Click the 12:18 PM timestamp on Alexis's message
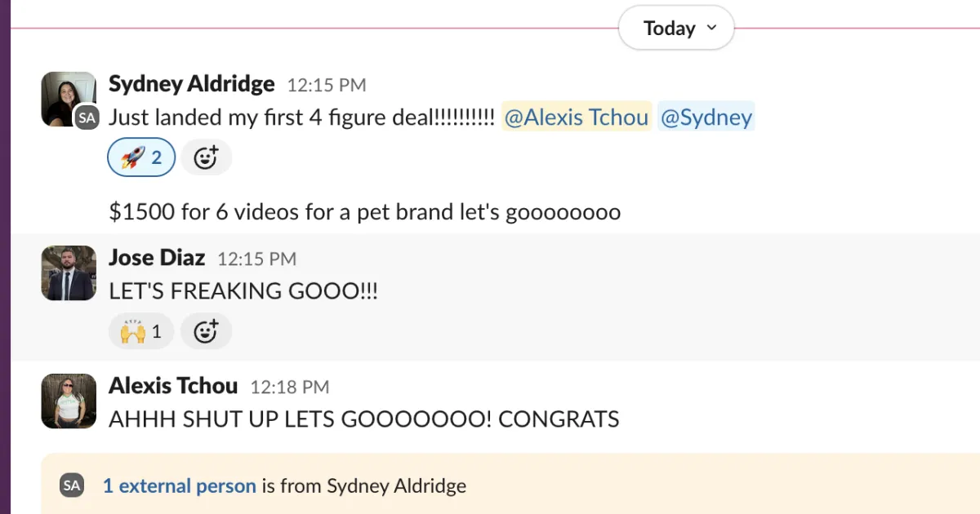980x514 pixels. (289, 387)
